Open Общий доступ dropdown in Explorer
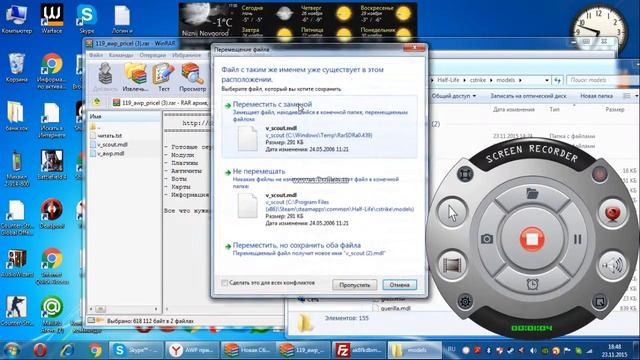The image size is (640, 360). pyautogui.click(x=453, y=96)
